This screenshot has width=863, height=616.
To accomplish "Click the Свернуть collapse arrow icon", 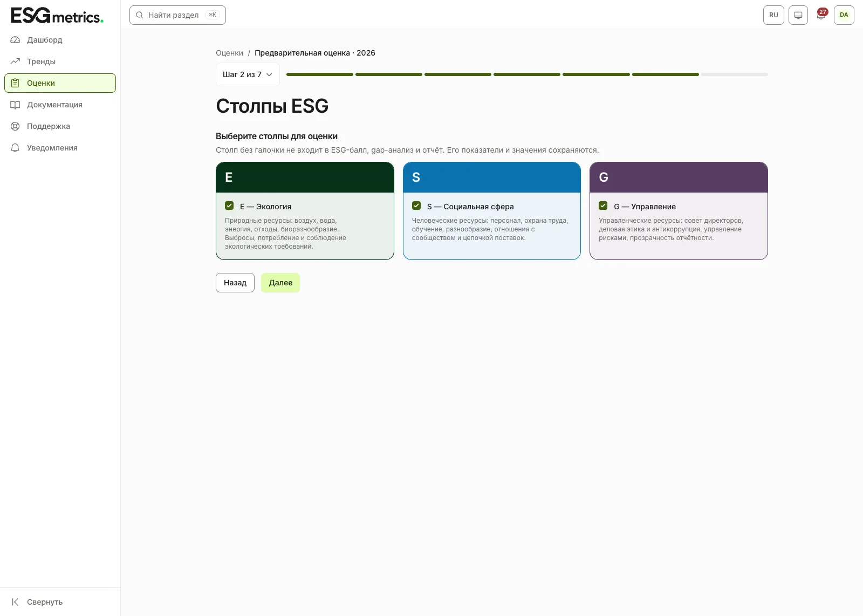I will [x=15, y=602].
